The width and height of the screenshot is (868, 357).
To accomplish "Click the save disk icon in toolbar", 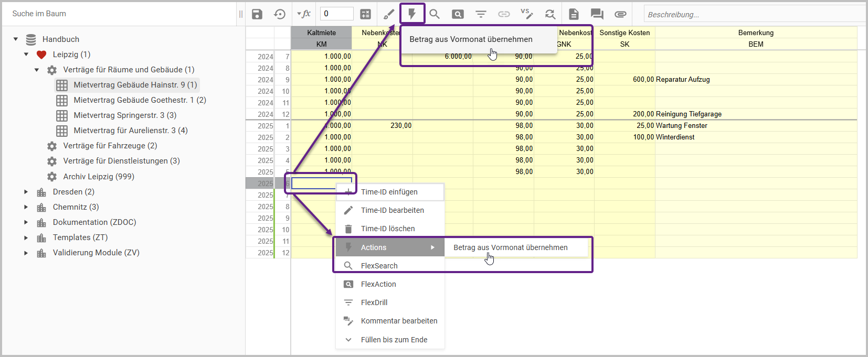I will click(x=257, y=14).
